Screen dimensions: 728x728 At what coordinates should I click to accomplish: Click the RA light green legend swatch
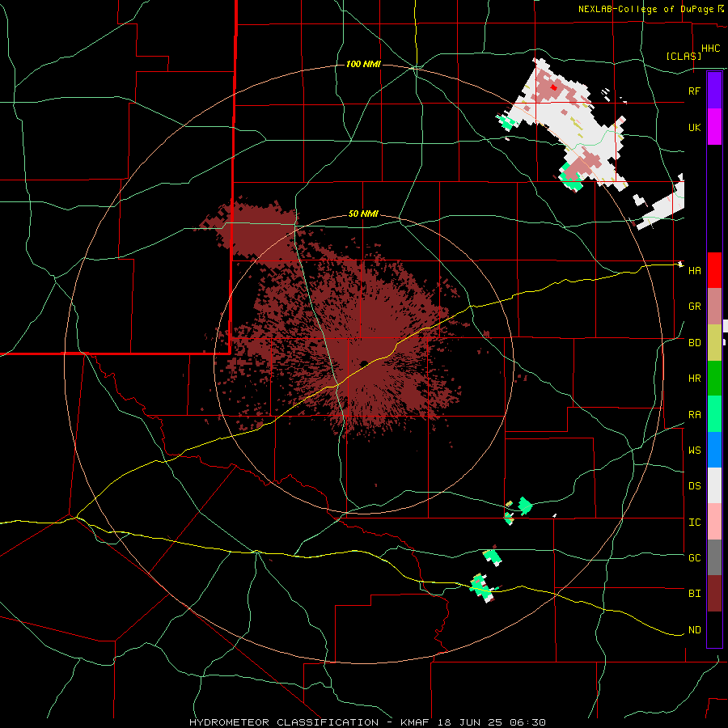tap(714, 414)
